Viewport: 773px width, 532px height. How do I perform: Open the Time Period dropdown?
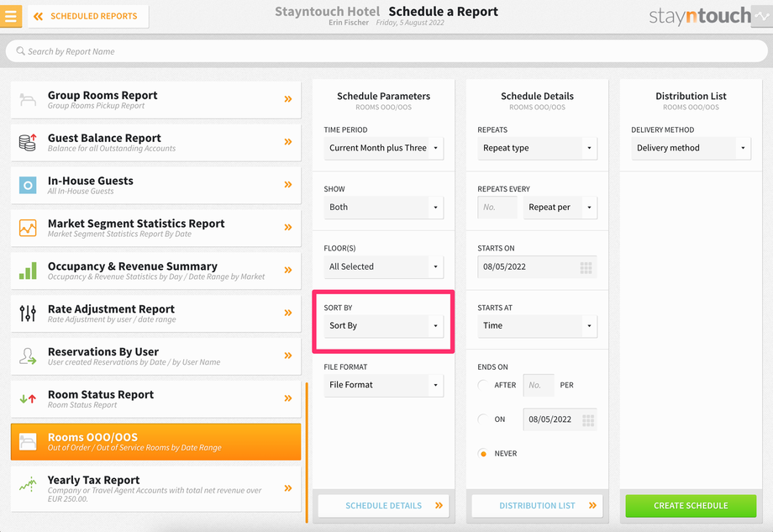coord(383,148)
